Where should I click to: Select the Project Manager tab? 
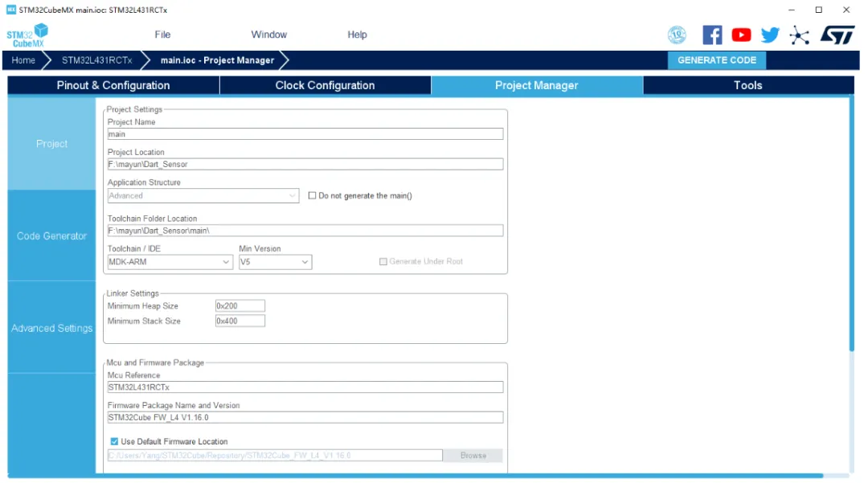pos(537,85)
